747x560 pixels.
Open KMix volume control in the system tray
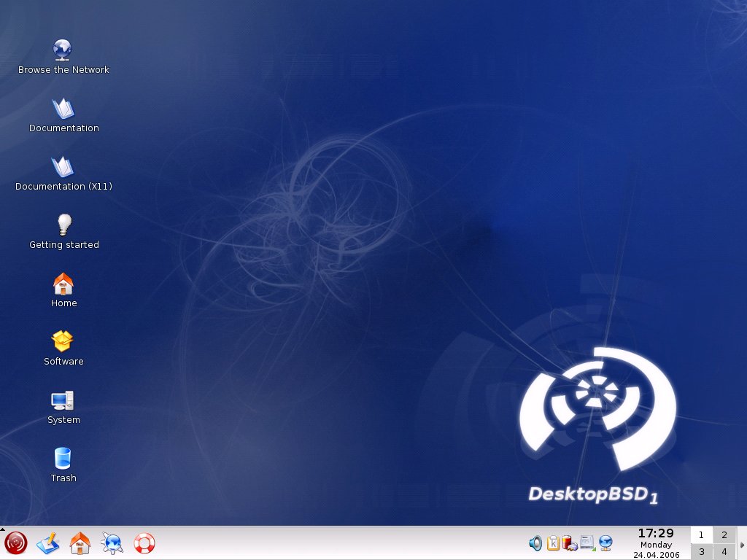tap(535, 543)
